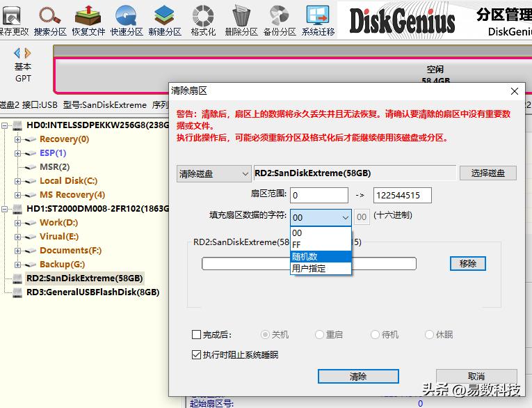This screenshot has width=532, height=408.
Task: Go to previous disk with left arrow
Action: [x=17, y=53]
